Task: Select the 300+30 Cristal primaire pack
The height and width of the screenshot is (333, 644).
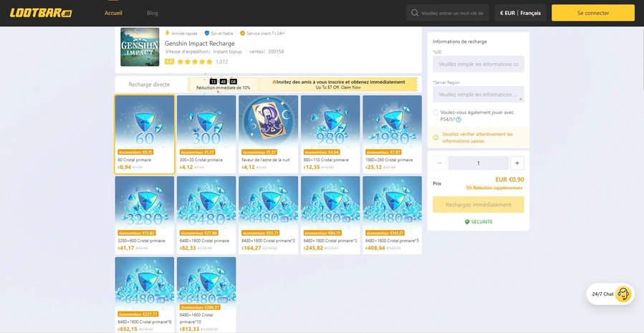Action: (x=206, y=134)
